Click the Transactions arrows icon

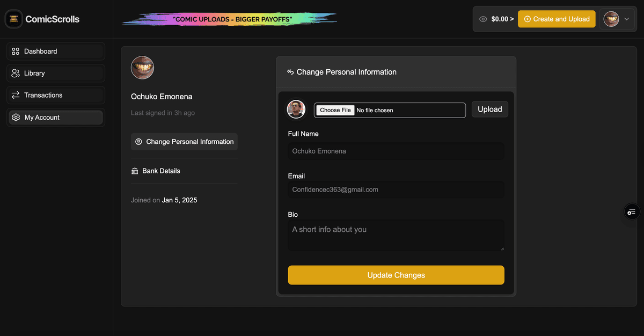[x=14, y=94]
